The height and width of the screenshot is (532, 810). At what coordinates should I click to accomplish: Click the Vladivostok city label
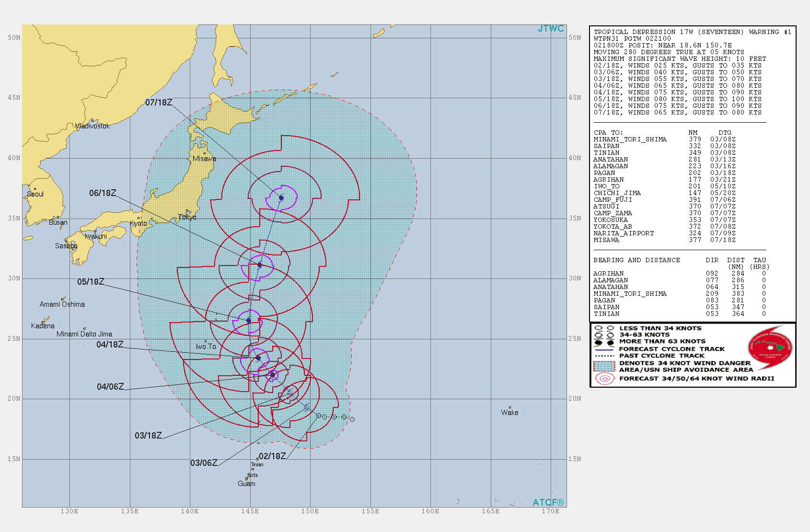93,126
